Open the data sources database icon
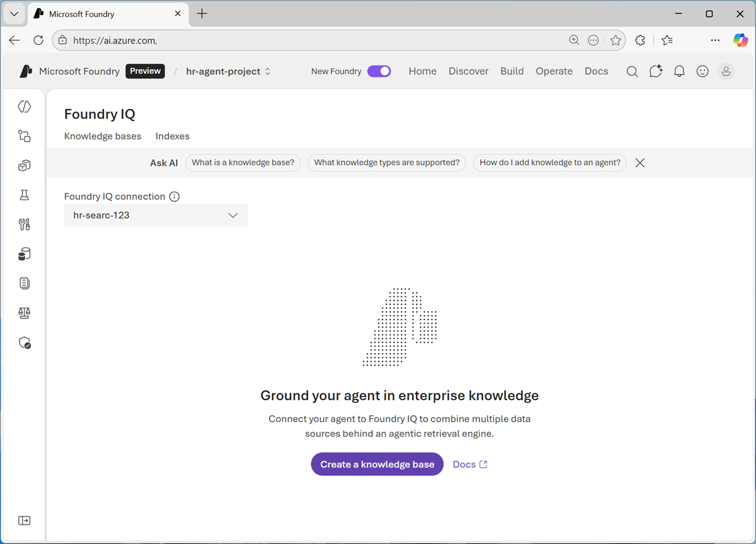 pos(24,253)
